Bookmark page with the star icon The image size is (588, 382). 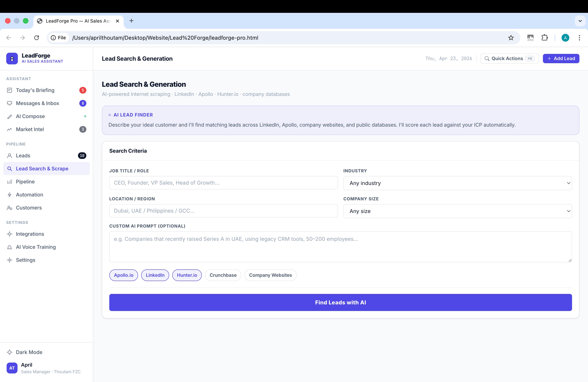[x=511, y=38]
